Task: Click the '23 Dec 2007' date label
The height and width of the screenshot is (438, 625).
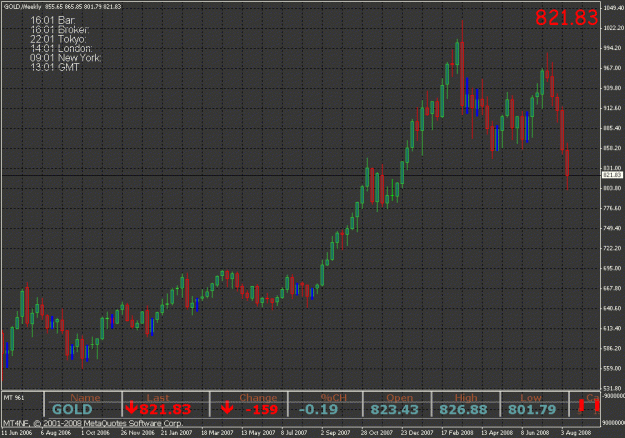Action: 417,433
